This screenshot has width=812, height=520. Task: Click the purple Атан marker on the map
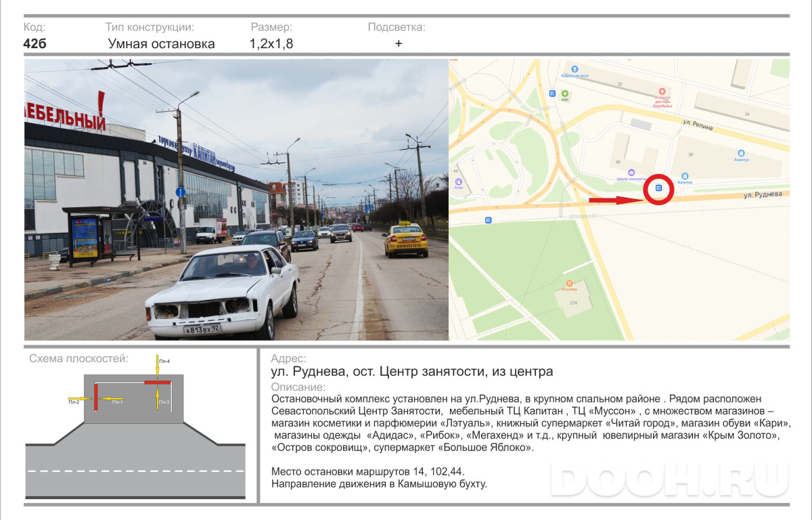coord(459,182)
